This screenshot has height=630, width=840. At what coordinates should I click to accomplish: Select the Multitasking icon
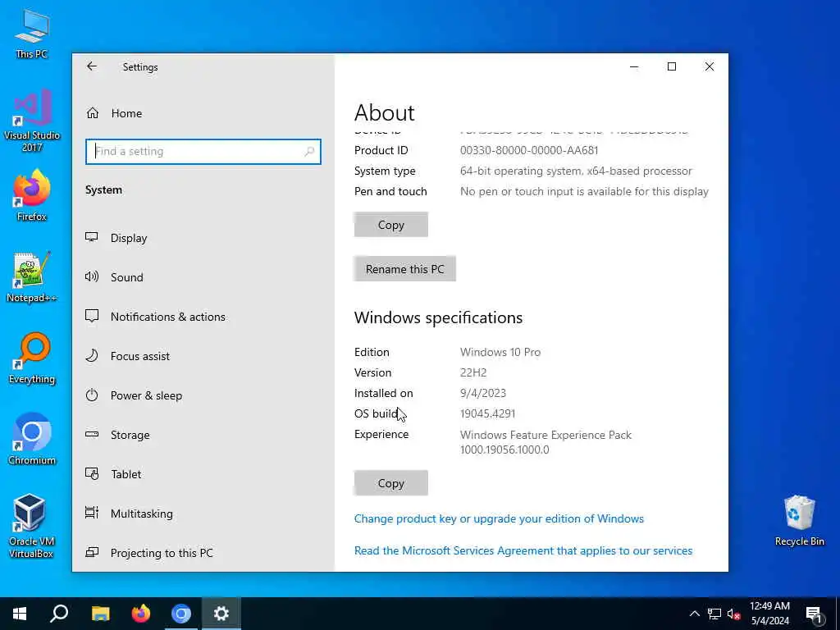[92, 513]
